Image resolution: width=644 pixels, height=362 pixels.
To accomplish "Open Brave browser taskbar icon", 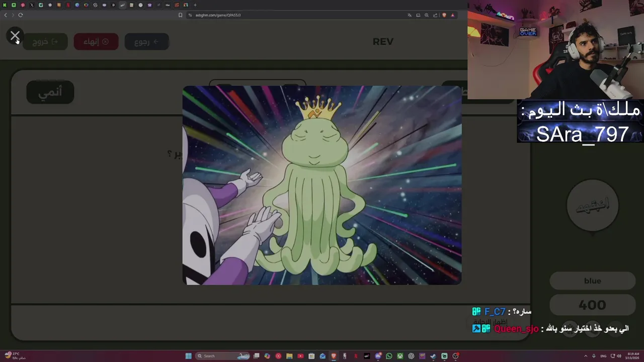I will point(334,356).
